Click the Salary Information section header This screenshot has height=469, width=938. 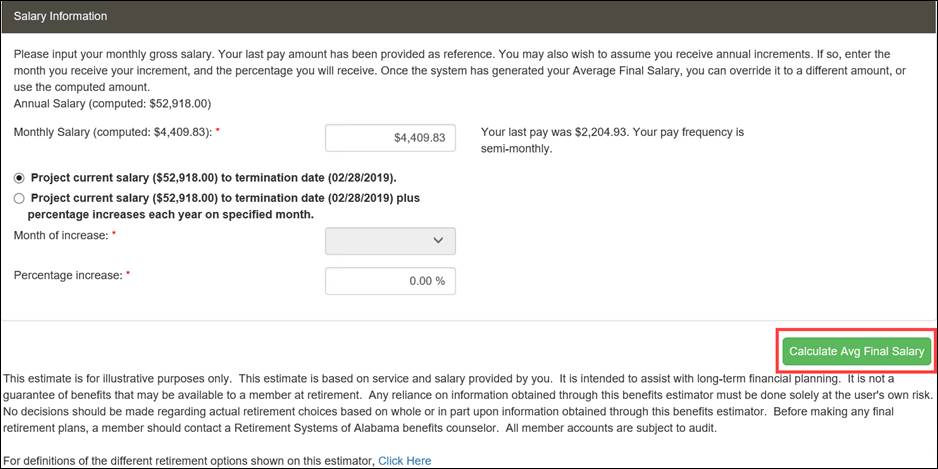pos(469,16)
